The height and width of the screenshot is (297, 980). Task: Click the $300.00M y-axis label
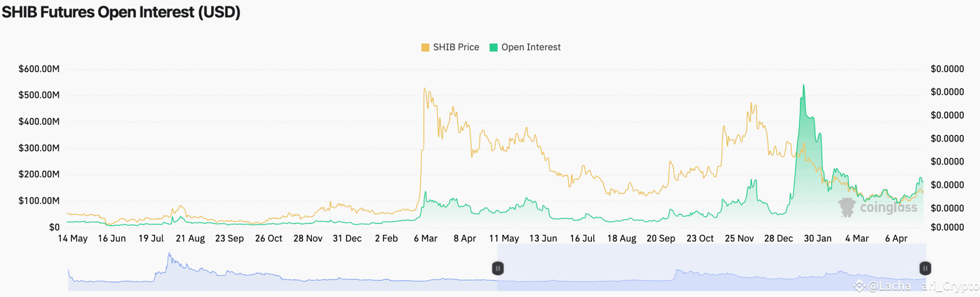tap(39, 148)
